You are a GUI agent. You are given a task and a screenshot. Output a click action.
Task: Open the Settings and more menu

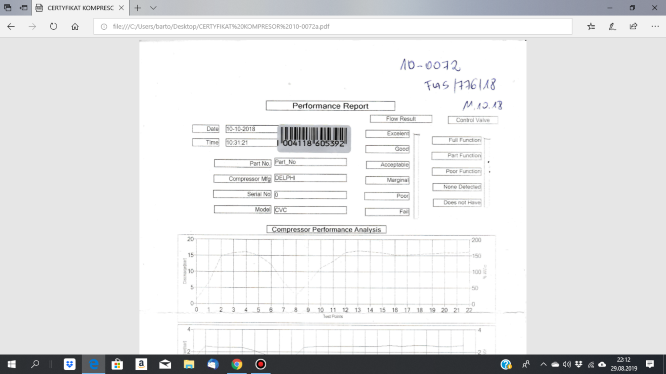coord(655,26)
